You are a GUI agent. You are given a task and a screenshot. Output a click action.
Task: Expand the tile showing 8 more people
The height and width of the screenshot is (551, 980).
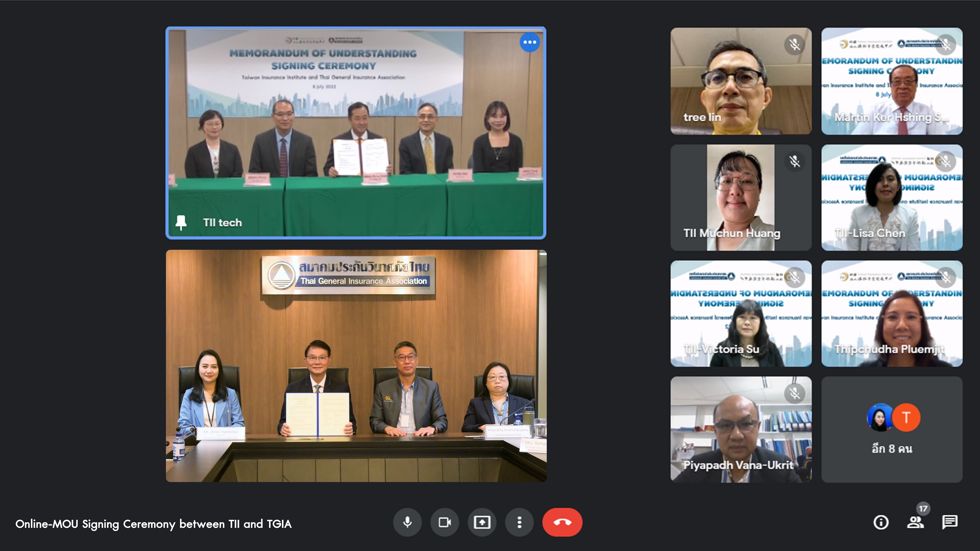click(892, 430)
